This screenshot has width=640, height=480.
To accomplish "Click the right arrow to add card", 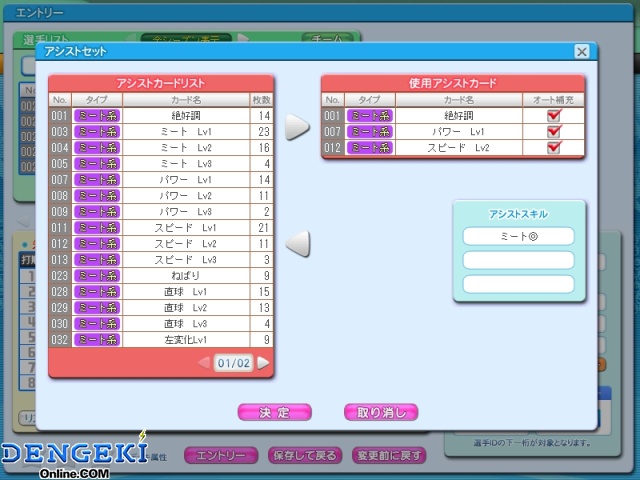I will pyautogui.click(x=298, y=127).
